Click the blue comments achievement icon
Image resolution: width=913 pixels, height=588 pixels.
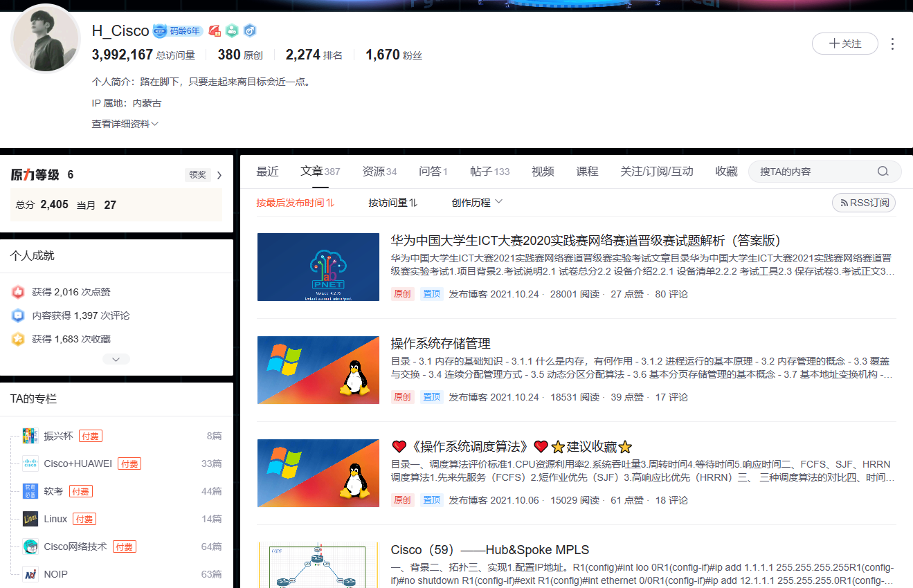click(18, 315)
